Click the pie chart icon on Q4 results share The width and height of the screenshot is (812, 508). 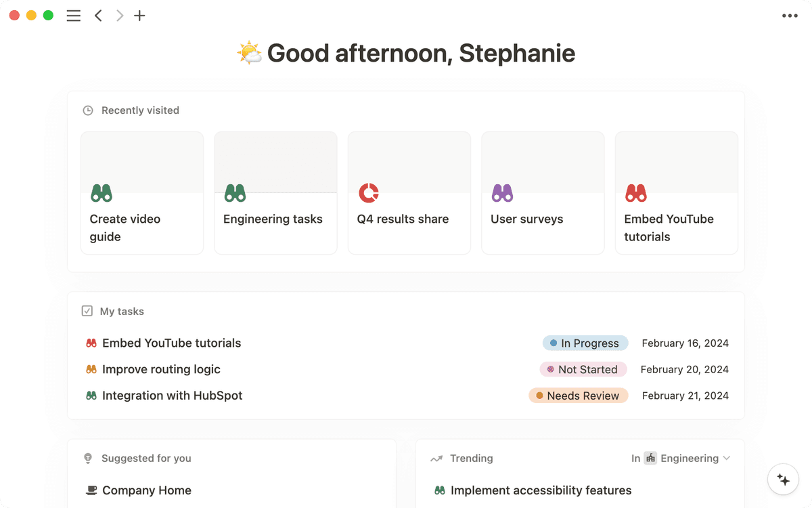tap(369, 193)
